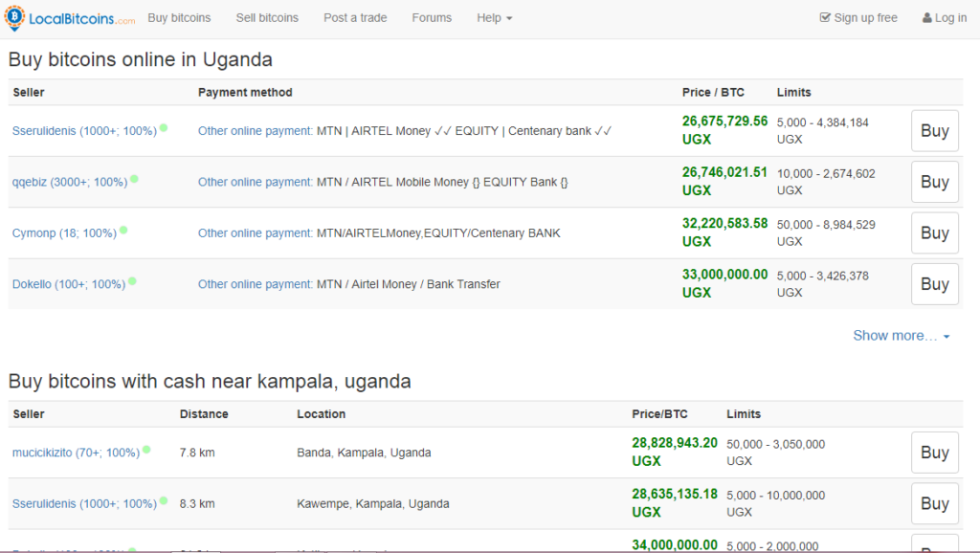Open Cymonp seller profile link
This screenshot has width=980, height=553.
pos(64,233)
